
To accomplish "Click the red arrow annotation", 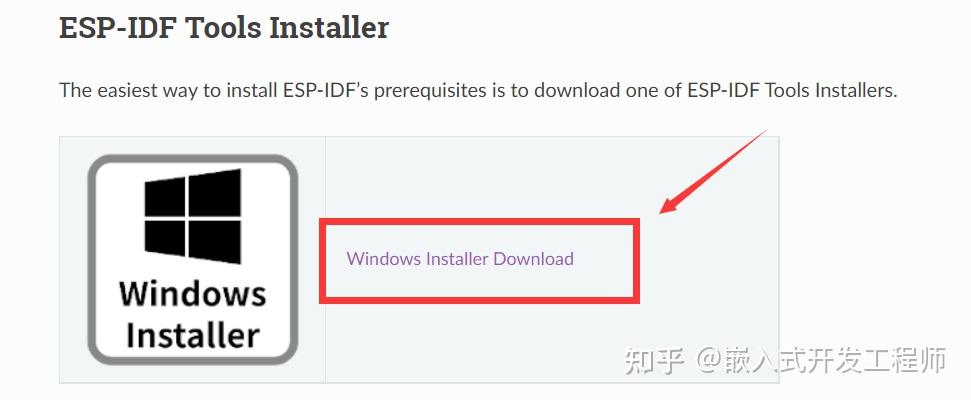I will pos(712,172).
